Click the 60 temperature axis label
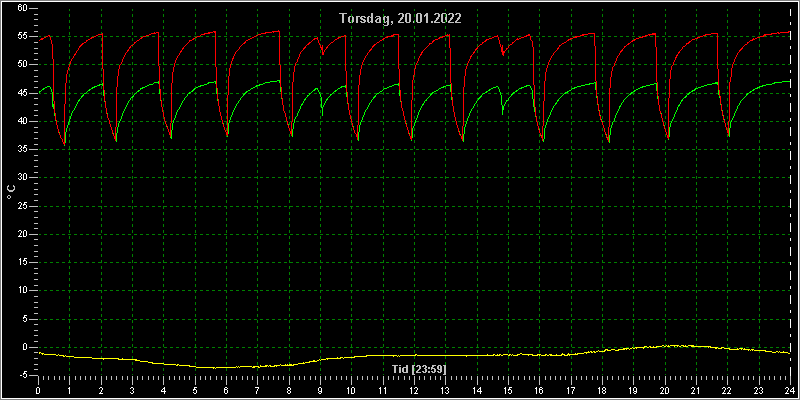800x400 pixels. coord(23,8)
